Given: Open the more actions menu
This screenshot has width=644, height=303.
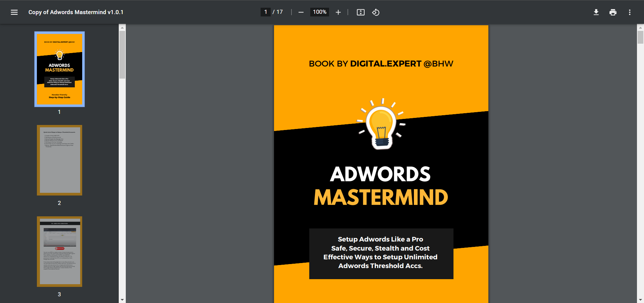Looking at the screenshot, I should tap(630, 12).
